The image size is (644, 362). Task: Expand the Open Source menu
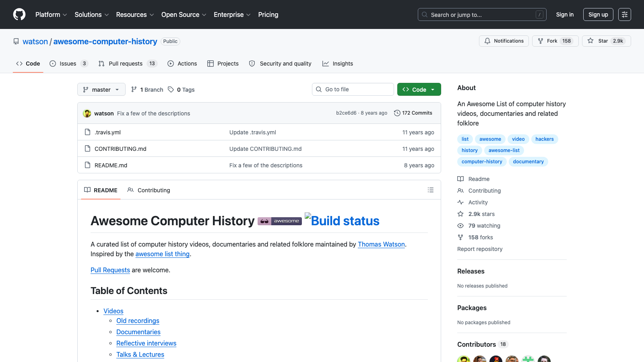184,14
